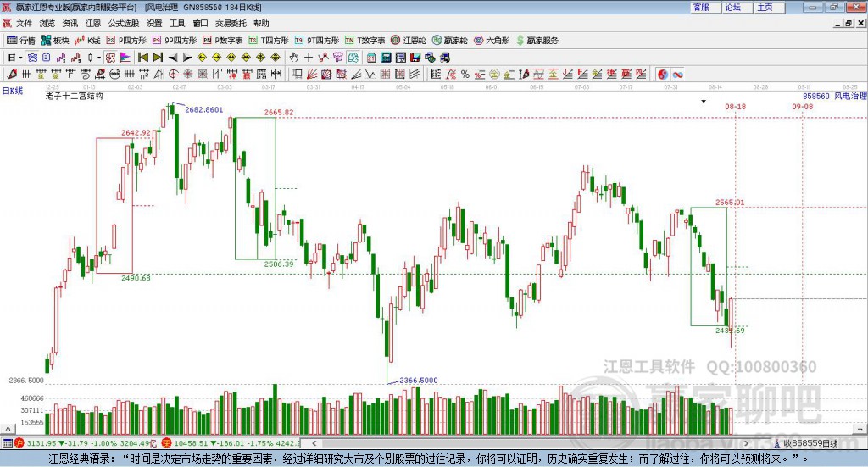This screenshot has width=868, height=467.
Task: Open 9T四方形 tool
Action: 317,41
